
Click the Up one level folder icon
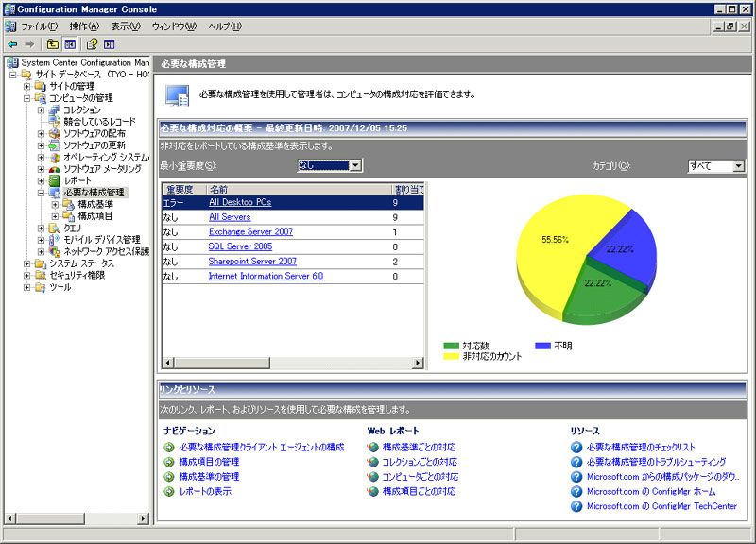point(53,44)
